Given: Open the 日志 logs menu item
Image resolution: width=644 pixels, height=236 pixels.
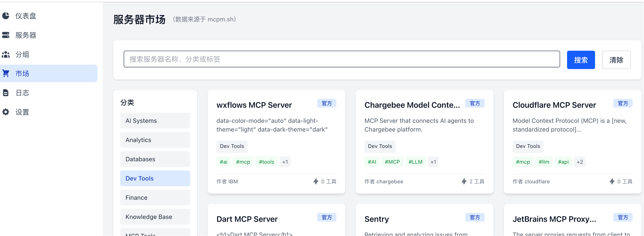Looking at the screenshot, I should (x=49, y=93).
